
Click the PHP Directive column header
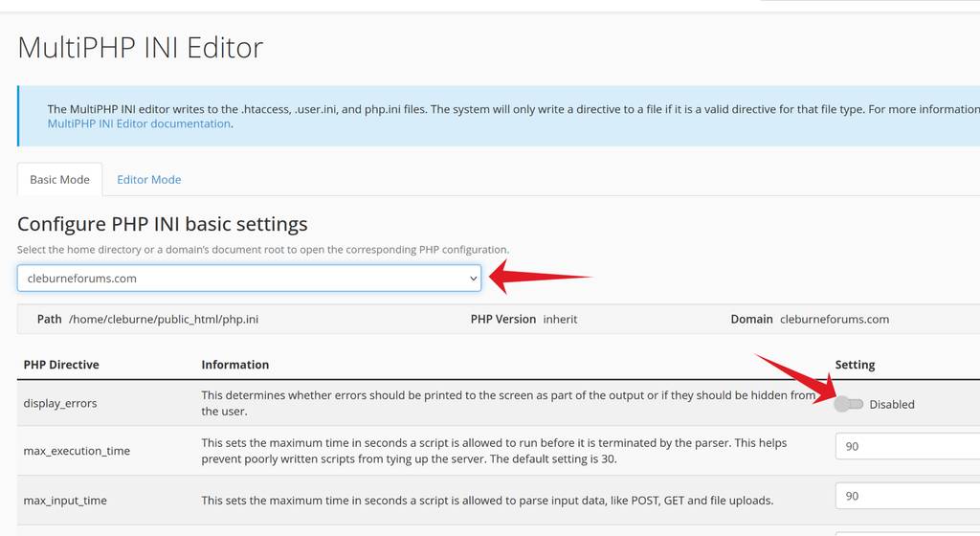tap(61, 365)
